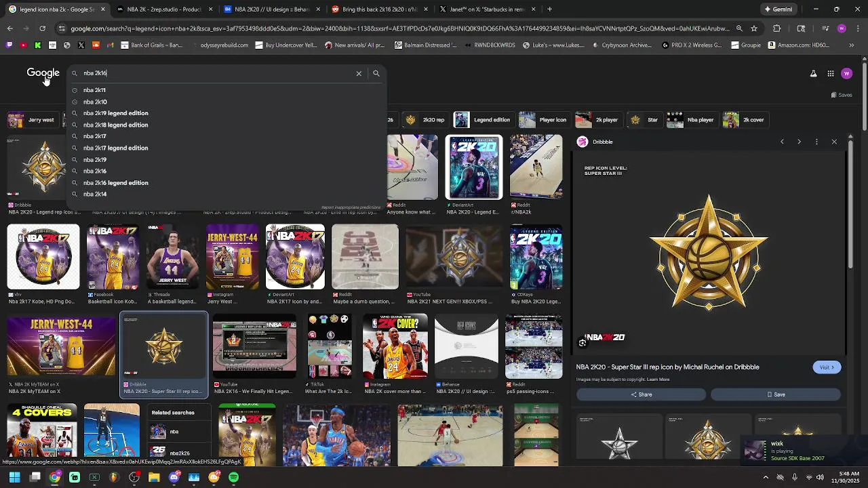The width and height of the screenshot is (868, 488).
Task: Open Chrome profile avatar in toolbar
Action: point(842,28)
